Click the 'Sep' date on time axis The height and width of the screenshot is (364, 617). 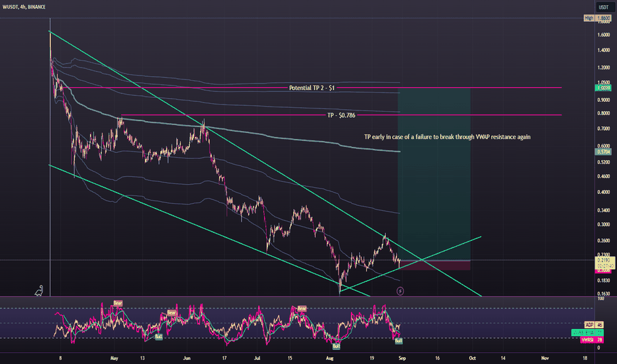(402, 358)
